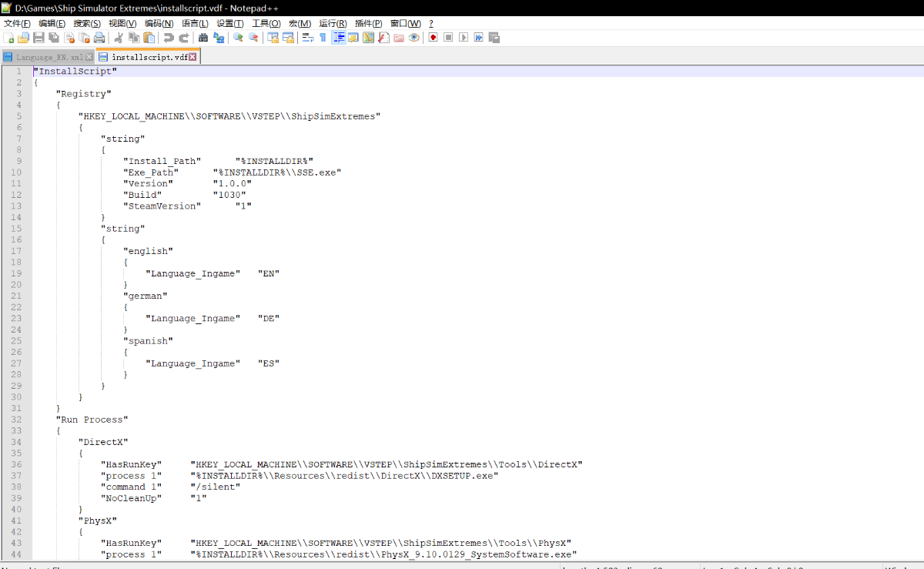Open the 窗口(W) menu
This screenshot has height=569, width=924.
[x=406, y=24]
